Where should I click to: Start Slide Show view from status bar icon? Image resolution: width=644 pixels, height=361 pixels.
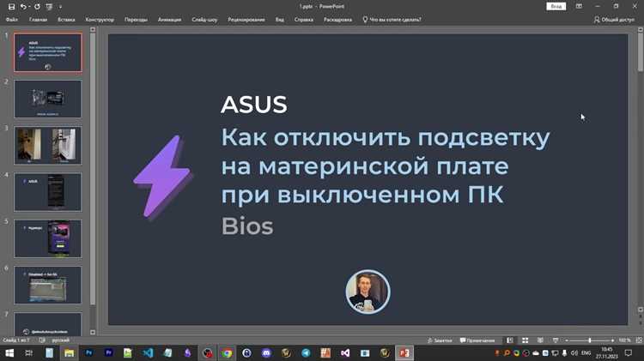(x=556, y=340)
